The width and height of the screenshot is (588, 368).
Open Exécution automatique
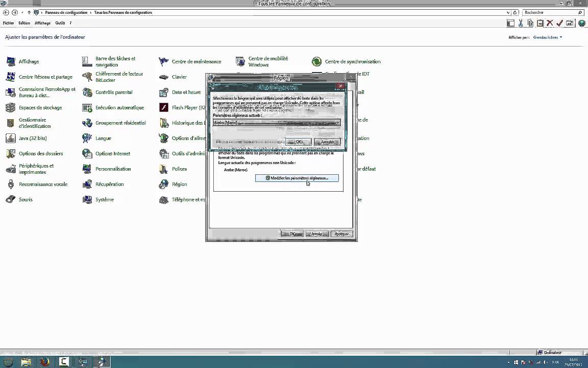113,108
